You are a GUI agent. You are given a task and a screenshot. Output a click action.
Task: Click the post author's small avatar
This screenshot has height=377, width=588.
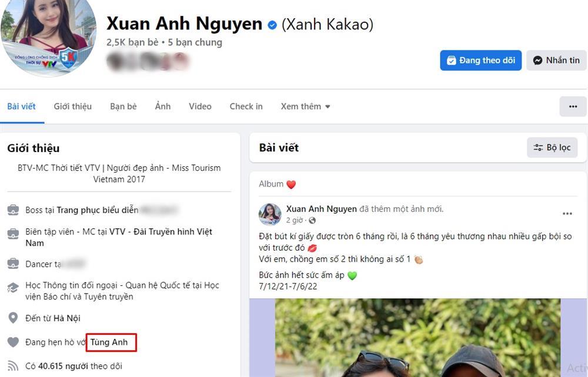tap(270, 214)
